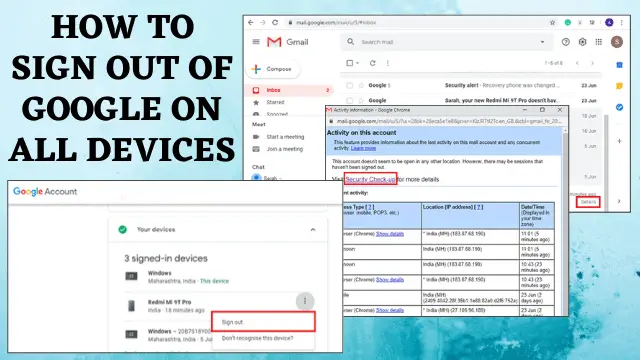Click the activity popup vertical scrollbar
Image resolution: width=640 pixels, height=360 pixels.
tap(565, 220)
